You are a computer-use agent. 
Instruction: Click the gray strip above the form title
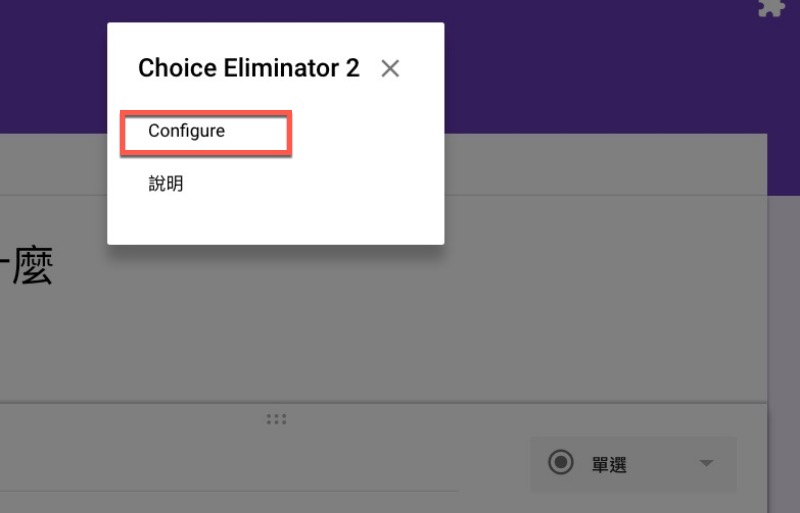coord(600,165)
